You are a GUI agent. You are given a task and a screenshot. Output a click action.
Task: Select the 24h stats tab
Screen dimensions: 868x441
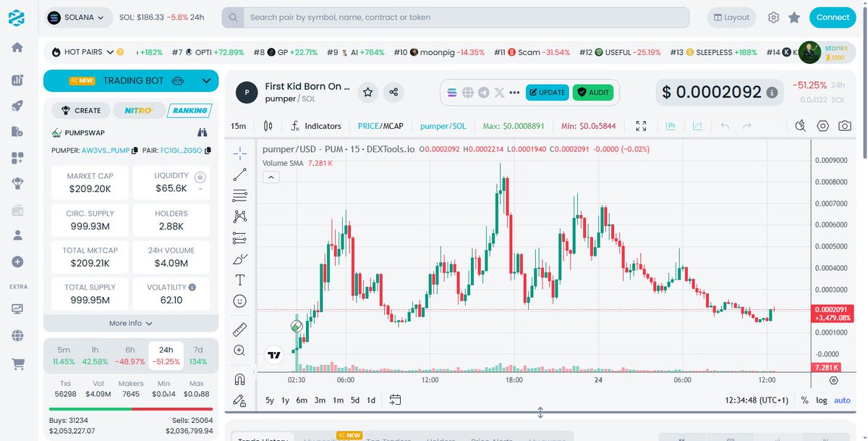coord(166,355)
